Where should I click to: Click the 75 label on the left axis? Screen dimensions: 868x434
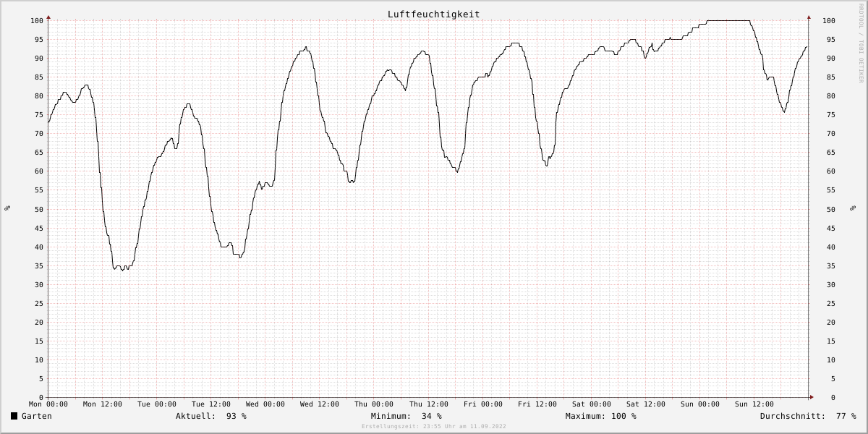(x=39, y=115)
